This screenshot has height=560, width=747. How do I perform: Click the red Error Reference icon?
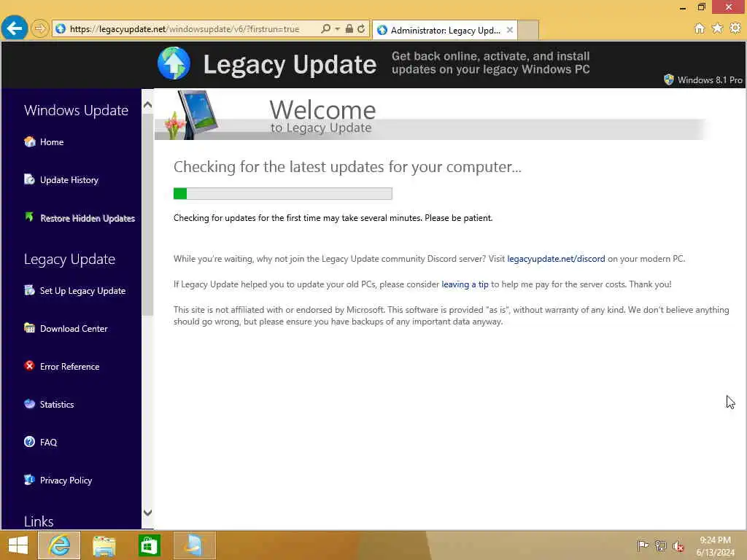[x=29, y=366]
